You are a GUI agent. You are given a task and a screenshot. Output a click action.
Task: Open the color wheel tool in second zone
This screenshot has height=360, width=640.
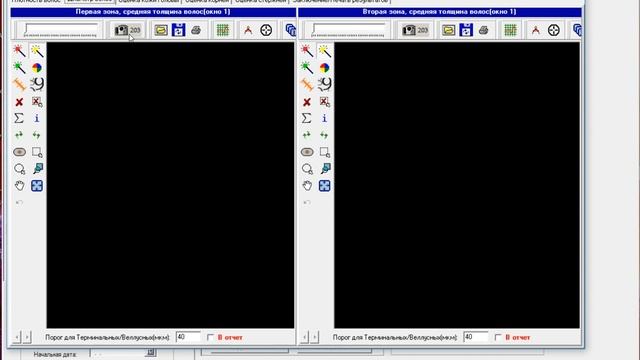pos(324,67)
